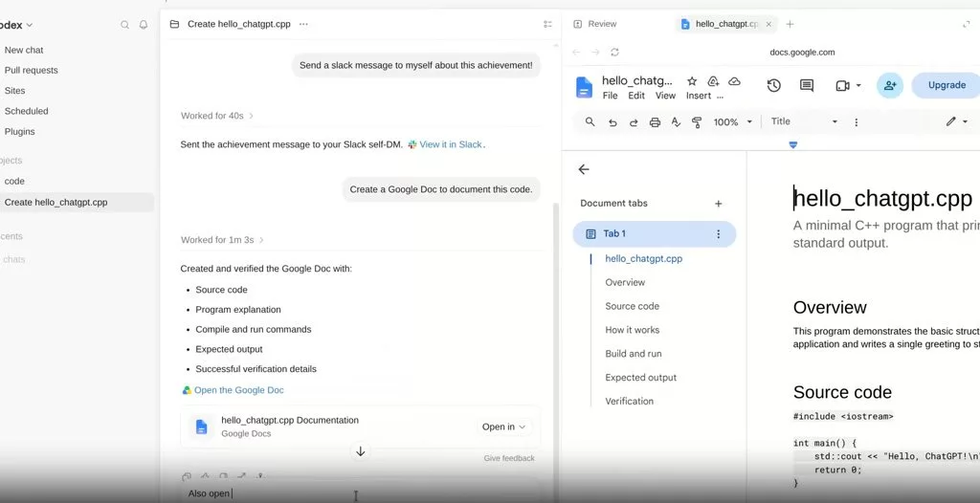Select the 'code' project in the sidebar
Viewport: 980px width, 503px height.
point(14,181)
